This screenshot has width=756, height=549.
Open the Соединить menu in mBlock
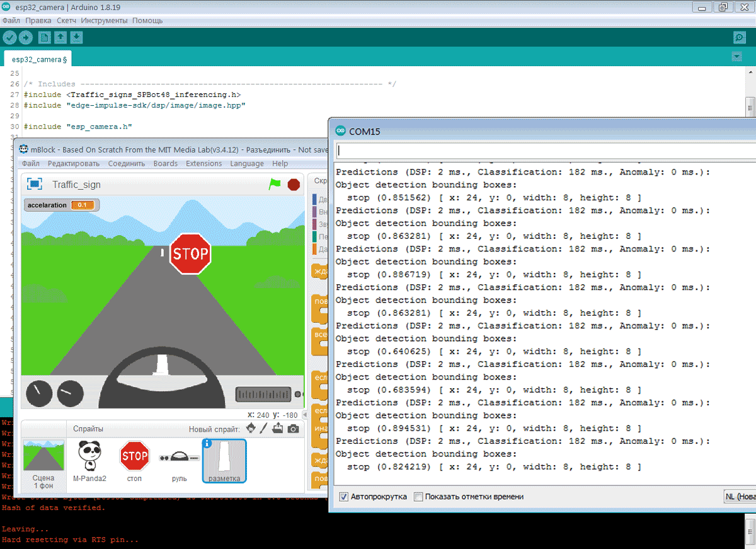[x=127, y=163]
